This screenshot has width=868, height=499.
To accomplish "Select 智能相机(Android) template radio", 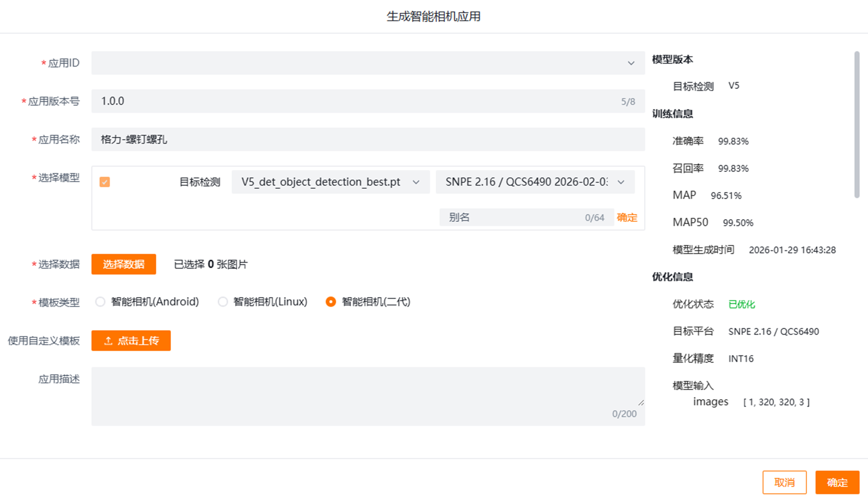I will coord(100,301).
